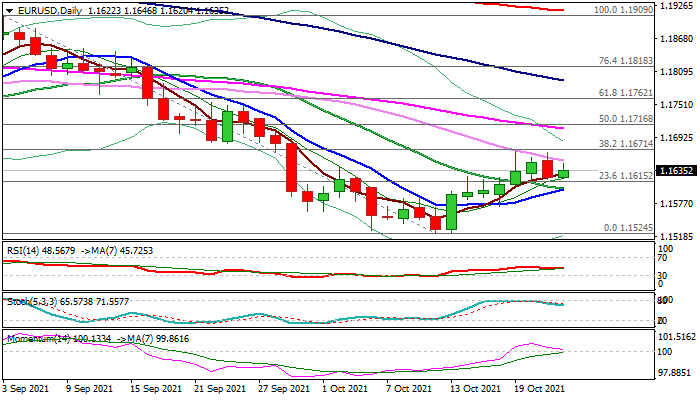
Task: Click the RSI 30 level scale label
Action: click(664, 275)
